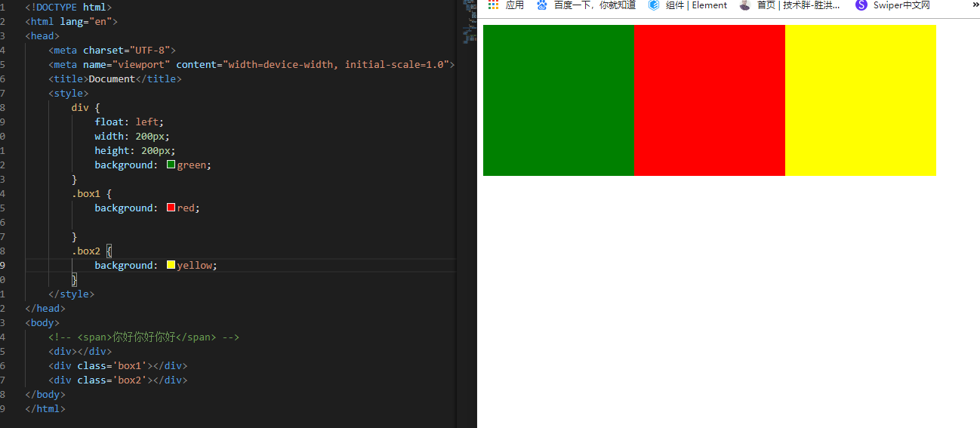980x428 pixels.
Task: Open the red color swatch in .box1 rule
Action: [x=171, y=208]
